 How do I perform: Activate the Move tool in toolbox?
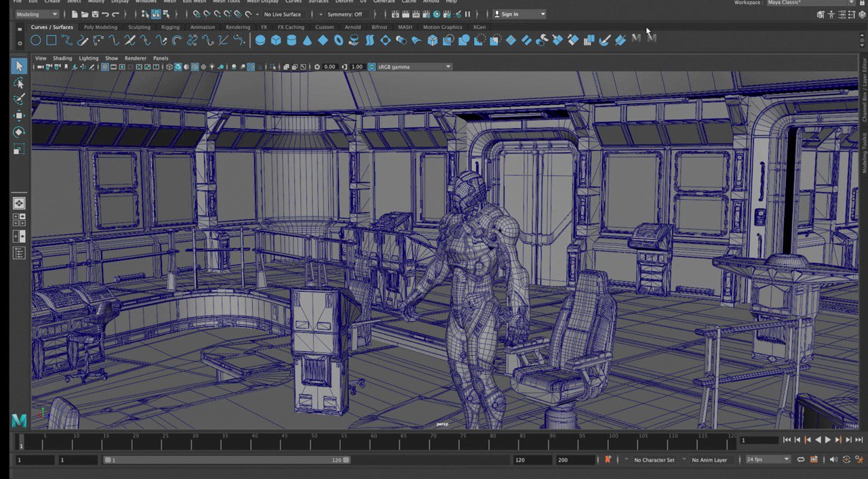pos(19,115)
